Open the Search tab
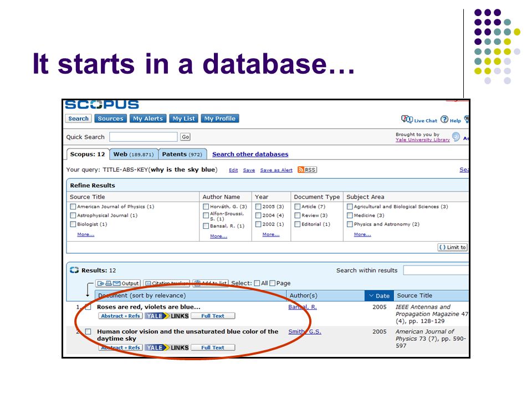The height and width of the screenshot is (399, 532). point(78,119)
